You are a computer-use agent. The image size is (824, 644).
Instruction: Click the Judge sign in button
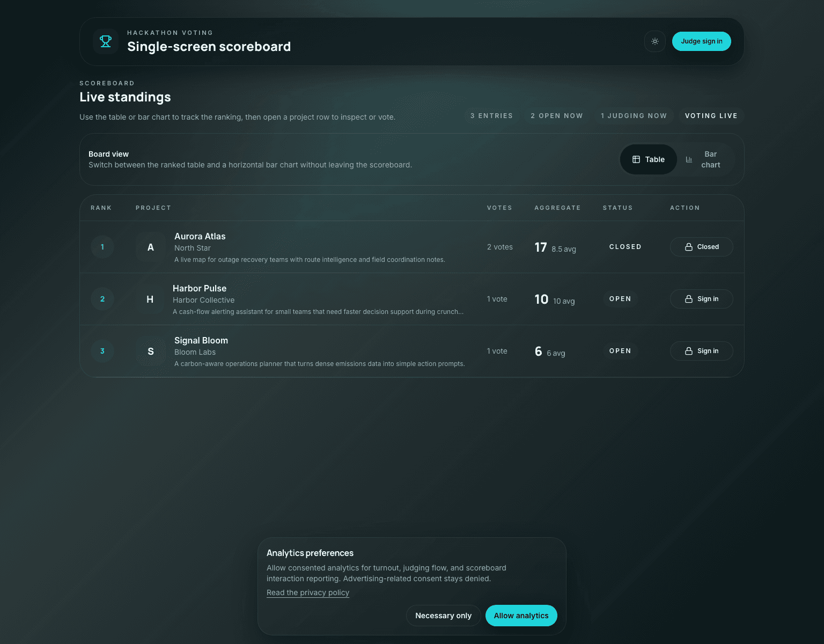point(701,41)
